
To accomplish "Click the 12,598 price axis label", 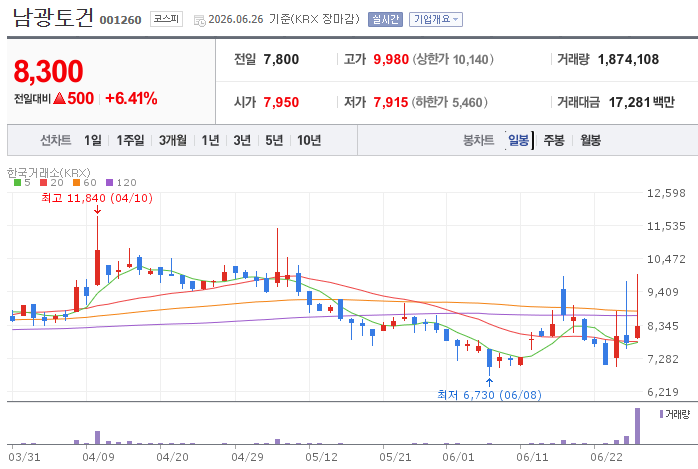I will (x=666, y=193).
